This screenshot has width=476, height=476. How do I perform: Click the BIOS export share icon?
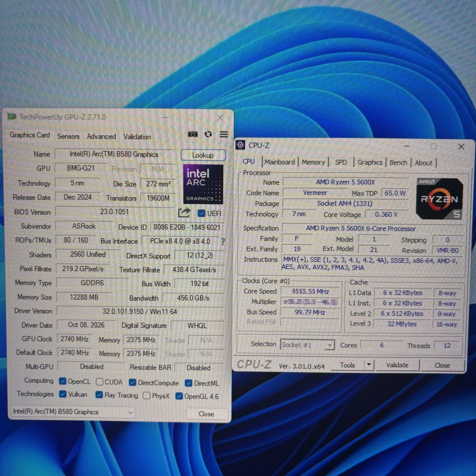click(184, 213)
